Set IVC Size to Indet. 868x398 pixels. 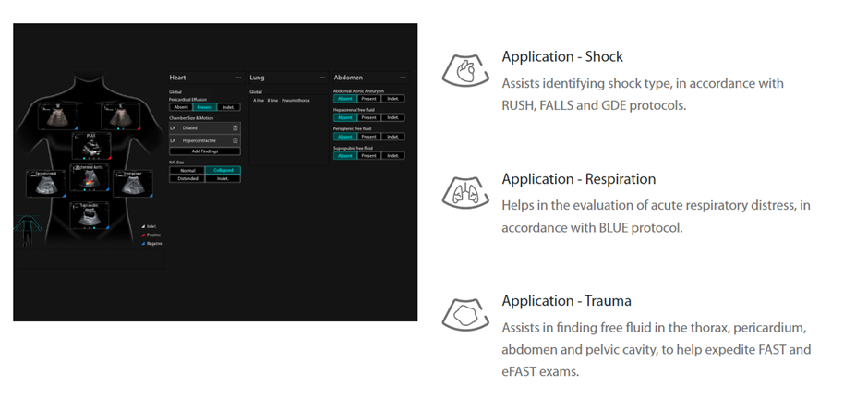pos(223,178)
